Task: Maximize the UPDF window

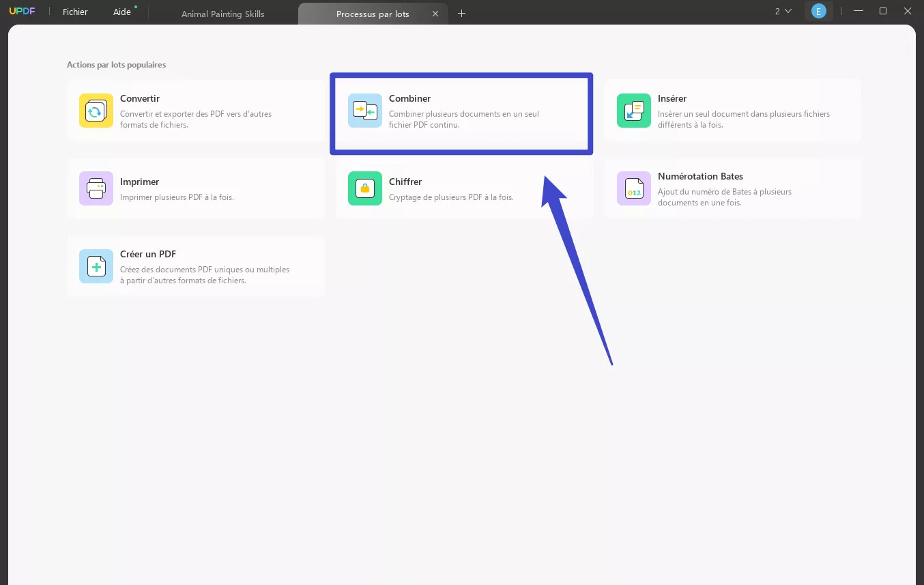Action: [883, 12]
